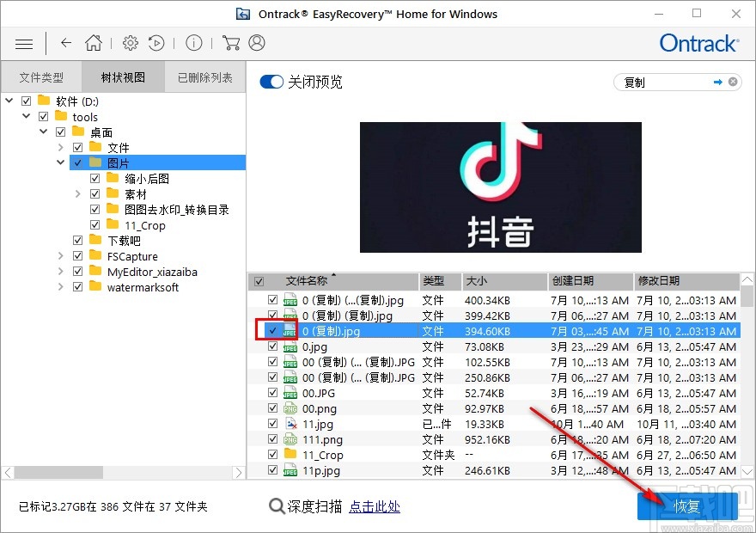Click the back arrow icon
Image resolution: width=756 pixels, height=533 pixels.
click(x=65, y=43)
